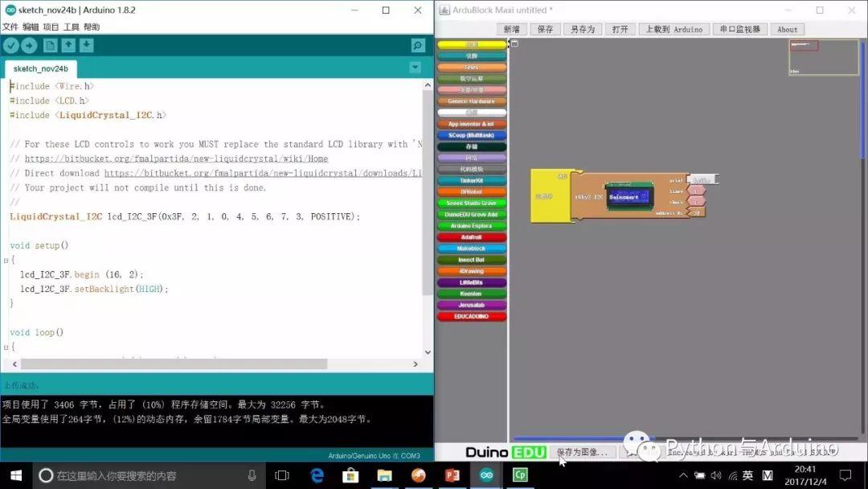This screenshot has width=868, height=489.
Task: Expand the SCoop (Multitask) category
Action: [x=471, y=135]
